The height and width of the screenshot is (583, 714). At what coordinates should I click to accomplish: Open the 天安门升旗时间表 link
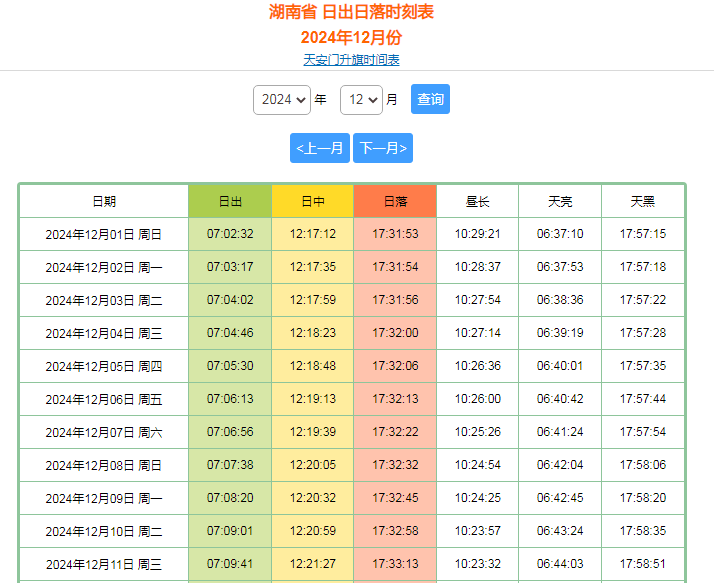(x=351, y=60)
